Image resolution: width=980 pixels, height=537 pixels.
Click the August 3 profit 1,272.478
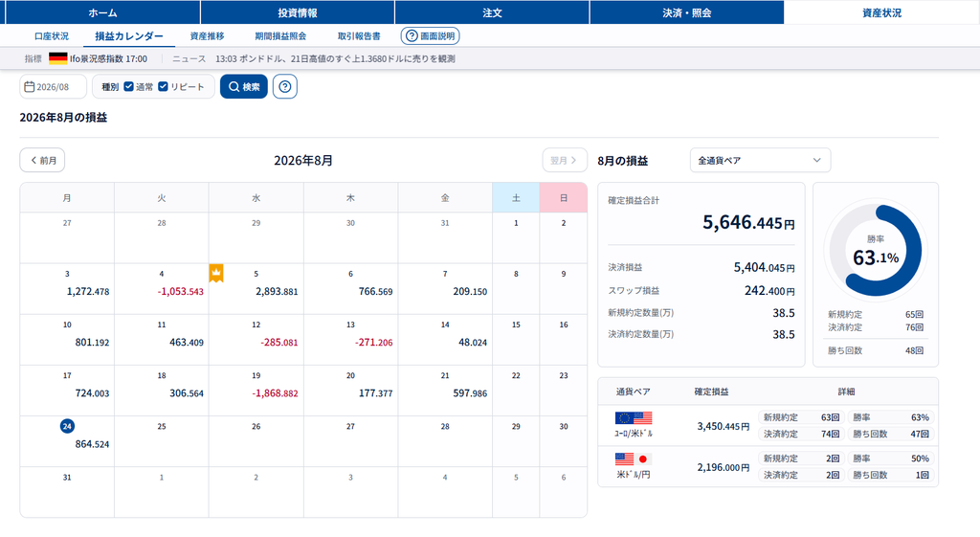[88, 291]
